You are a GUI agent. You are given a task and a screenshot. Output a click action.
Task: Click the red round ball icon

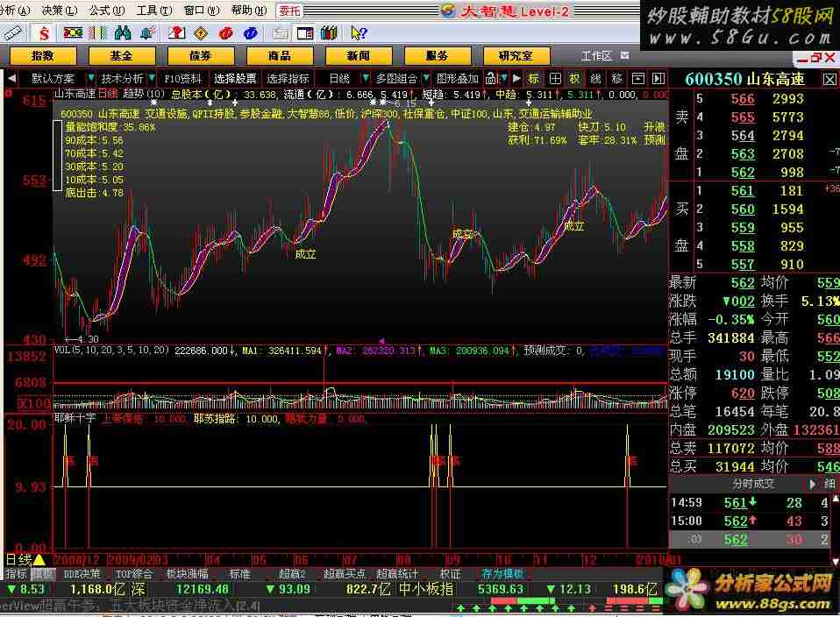225,33
